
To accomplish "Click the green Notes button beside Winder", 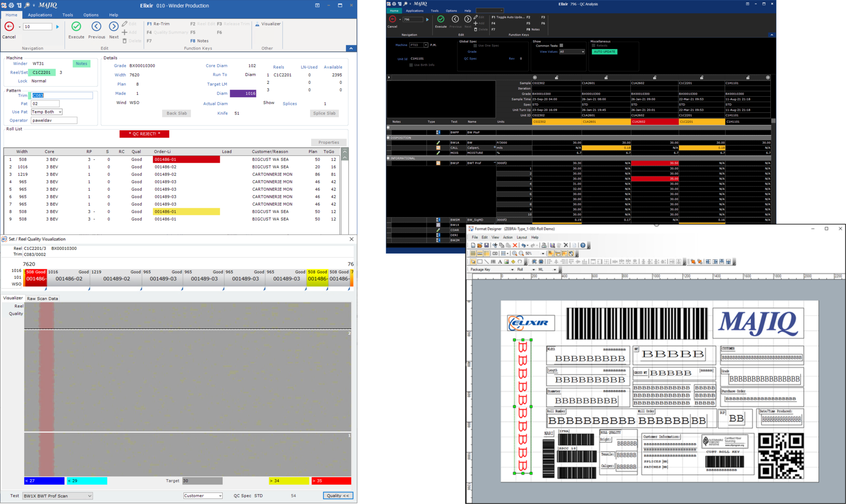I will coord(81,64).
